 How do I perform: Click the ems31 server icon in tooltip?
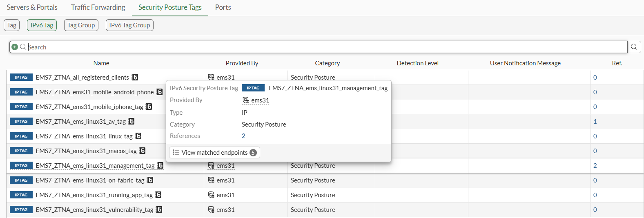(246, 100)
